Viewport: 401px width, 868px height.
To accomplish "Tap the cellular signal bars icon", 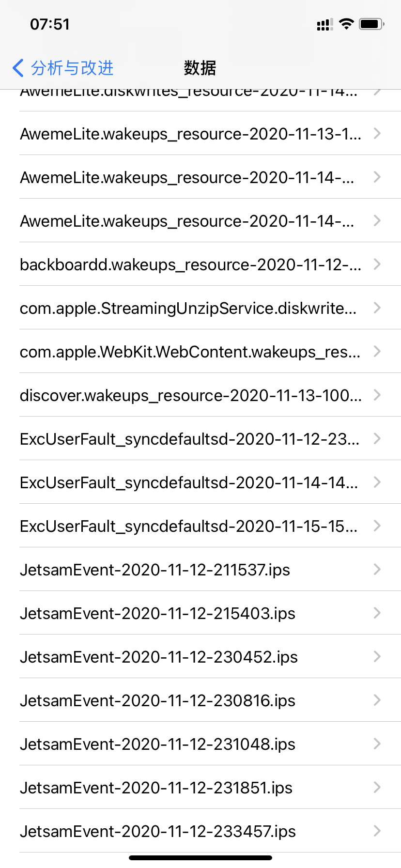I will [x=324, y=25].
